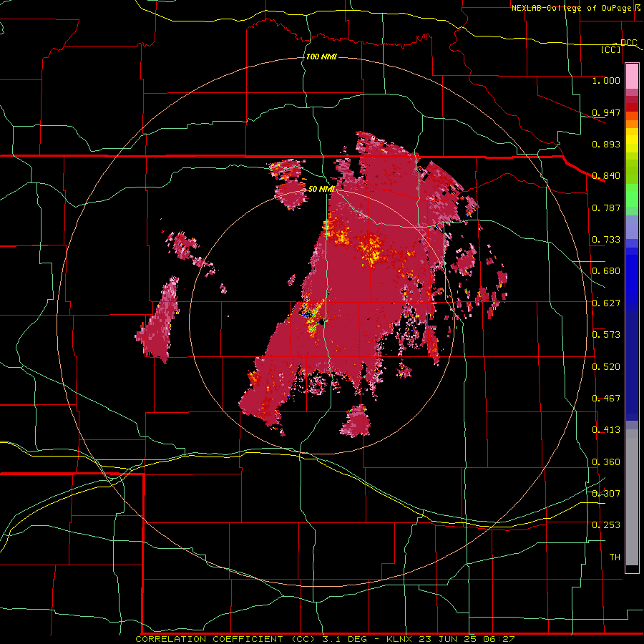Viewport: 644px width, 644px height.
Task: Click the 0.467 legend value
Action: [x=606, y=399]
